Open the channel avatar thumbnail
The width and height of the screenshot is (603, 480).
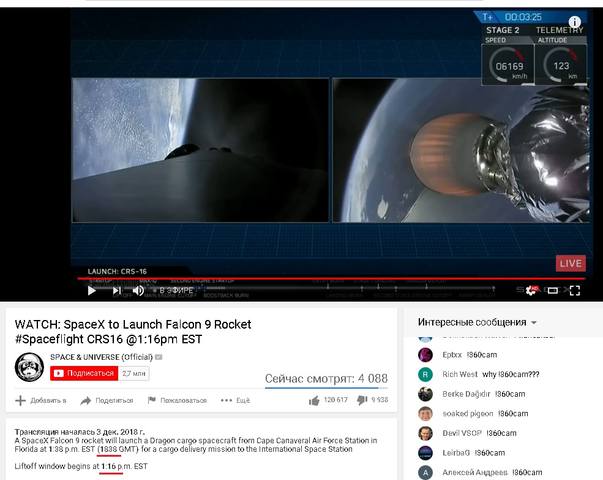29,367
